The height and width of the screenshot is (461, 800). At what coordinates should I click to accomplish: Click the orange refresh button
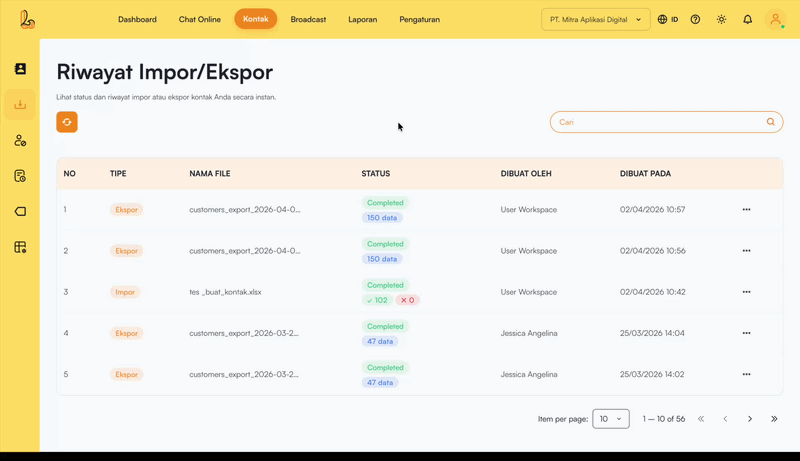(x=67, y=122)
